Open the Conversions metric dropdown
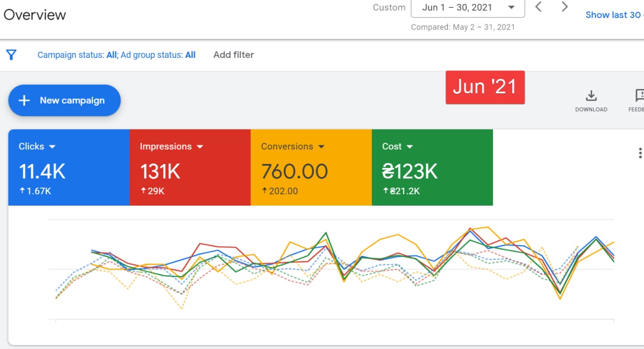The image size is (644, 349). pyautogui.click(x=322, y=146)
